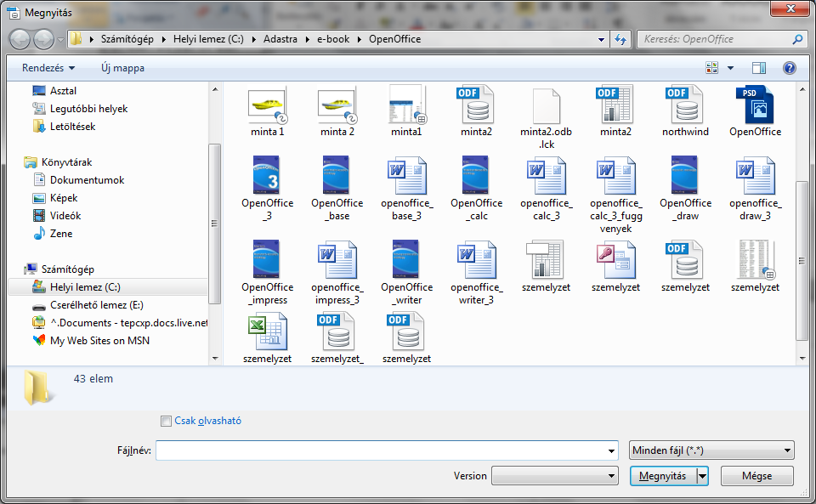The width and height of the screenshot is (816, 504).
Task: Go to e-book in the address bar
Action: click(333, 39)
